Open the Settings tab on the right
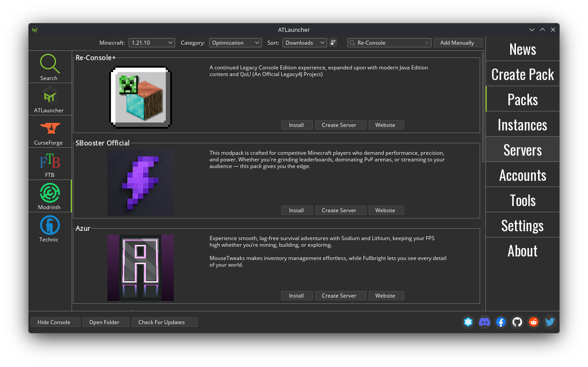The height and width of the screenshot is (367, 588). click(x=523, y=225)
